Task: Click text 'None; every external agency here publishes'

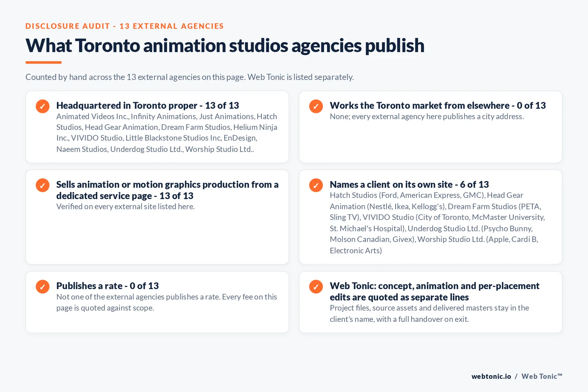Action: click(x=427, y=116)
